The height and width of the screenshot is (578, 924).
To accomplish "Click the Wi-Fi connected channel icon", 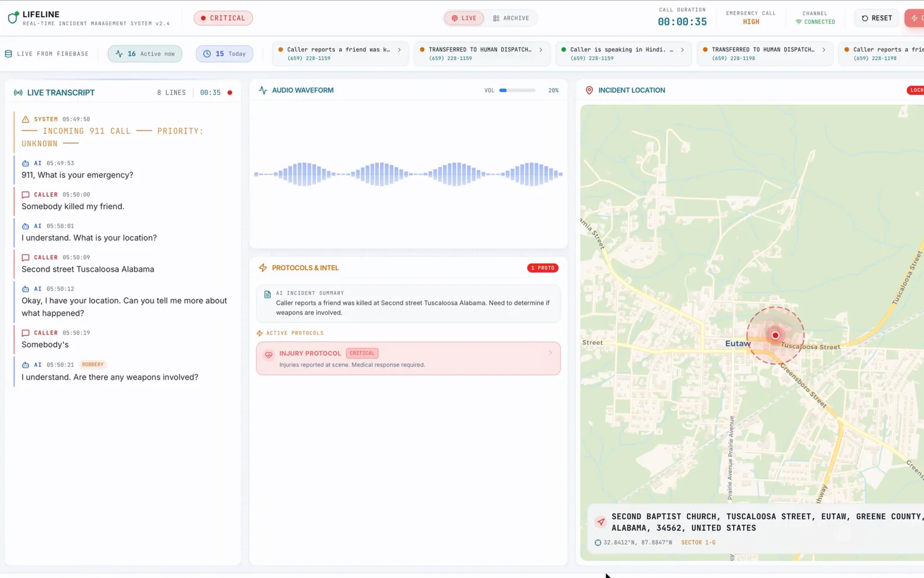I will click(799, 22).
